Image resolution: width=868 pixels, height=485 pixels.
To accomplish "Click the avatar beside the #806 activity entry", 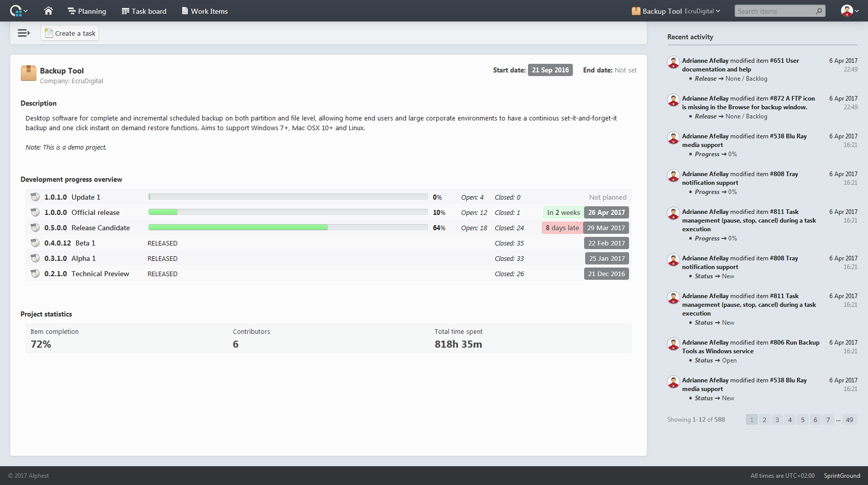I will coord(673,345).
